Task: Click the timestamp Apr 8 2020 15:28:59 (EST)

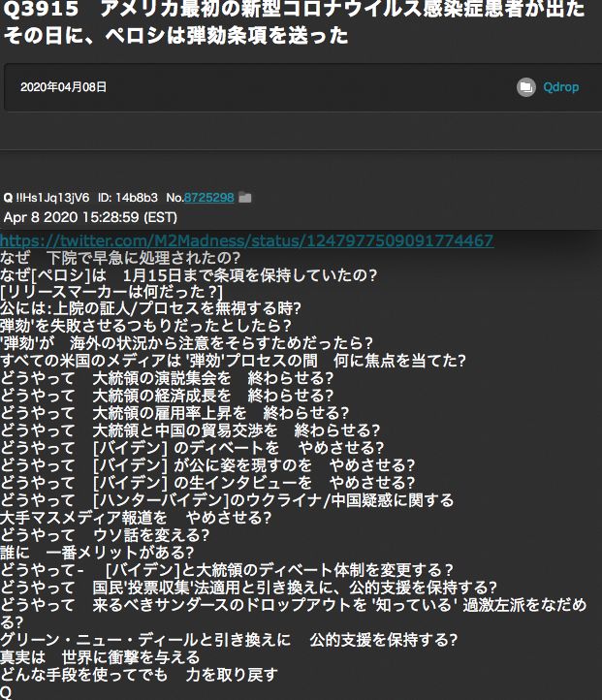Action: pyautogui.click(x=90, y=217)
